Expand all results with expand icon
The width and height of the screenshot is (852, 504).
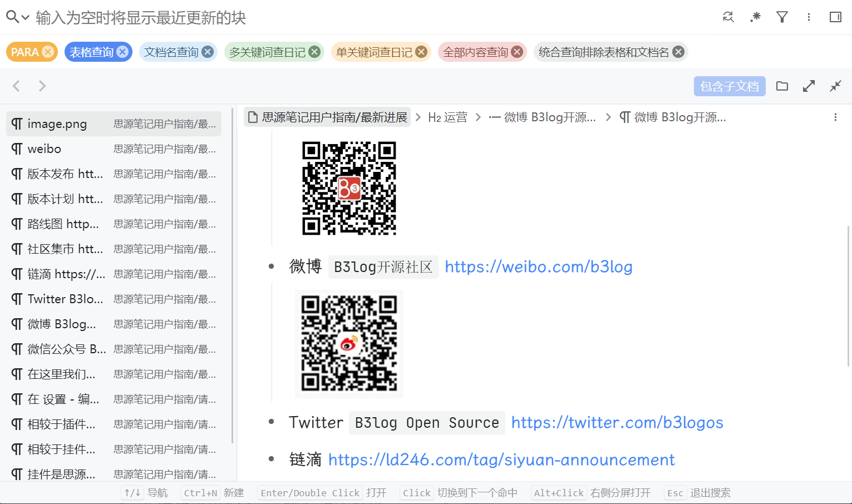coord(809,86)
